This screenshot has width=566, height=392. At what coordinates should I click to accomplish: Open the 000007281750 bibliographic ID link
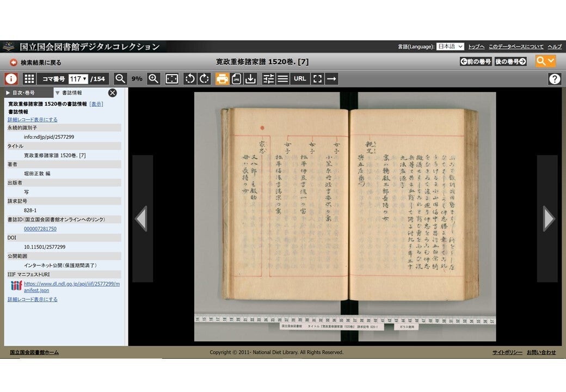tap(40, 229)
